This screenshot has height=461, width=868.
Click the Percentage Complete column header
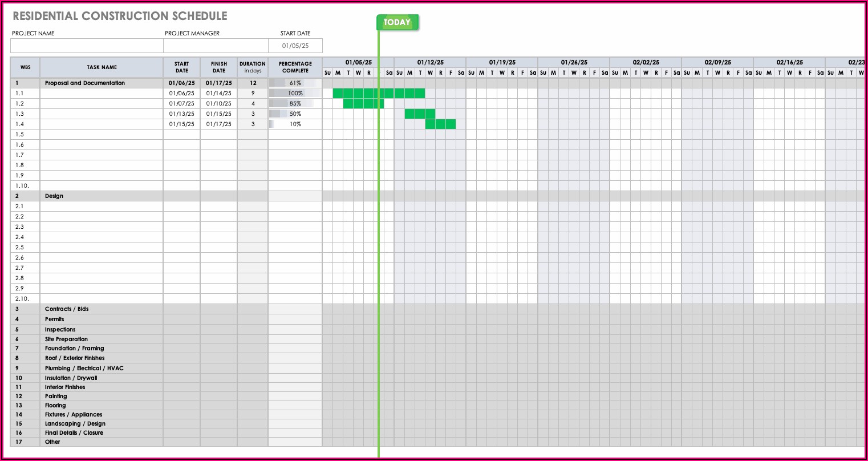point(295,67)
